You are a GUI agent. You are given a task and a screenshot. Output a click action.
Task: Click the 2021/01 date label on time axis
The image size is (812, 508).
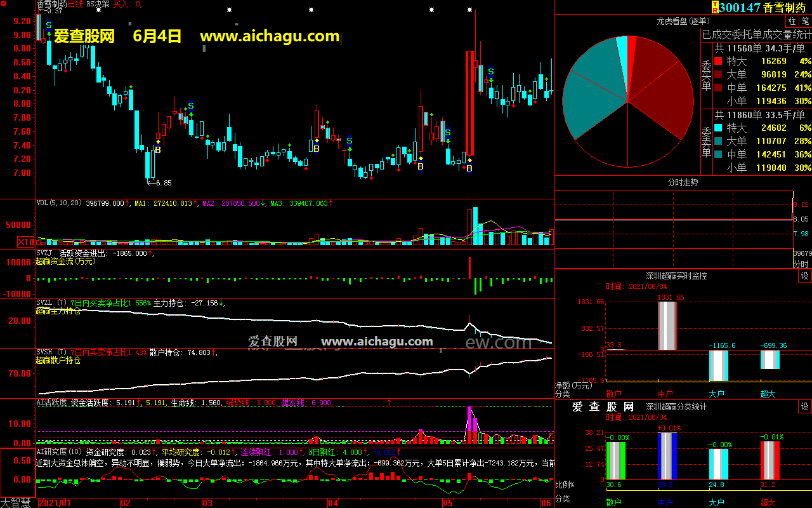(55, 503)
